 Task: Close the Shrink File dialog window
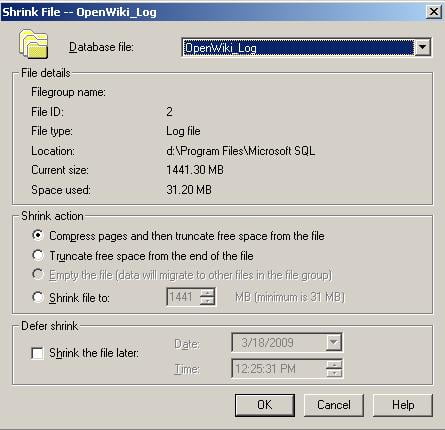[x=434, y=12]
